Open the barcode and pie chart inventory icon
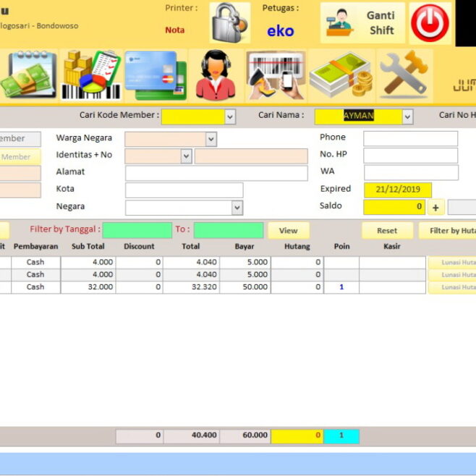 tap(90, 75)
